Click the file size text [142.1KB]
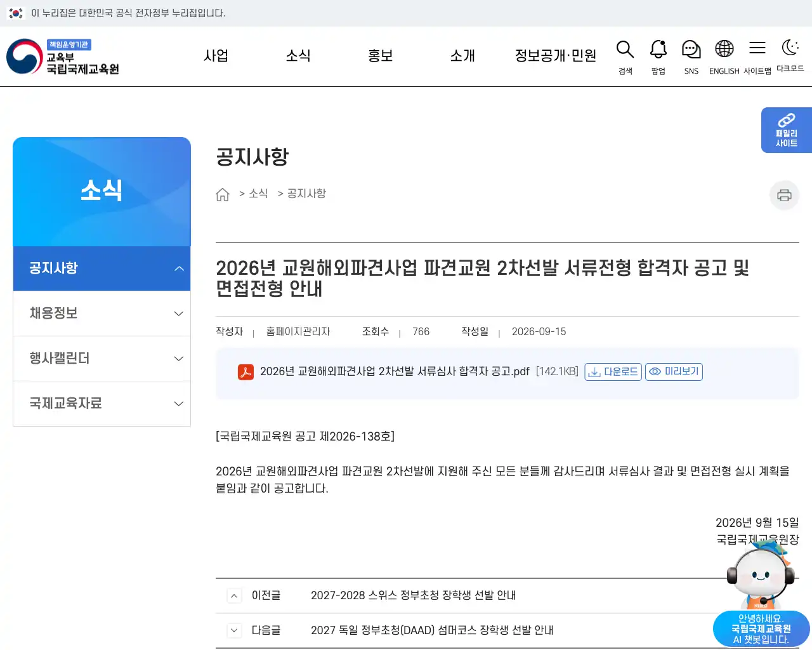Image resolution: width=812 pixels, height=650 pixels. point(557,371)
